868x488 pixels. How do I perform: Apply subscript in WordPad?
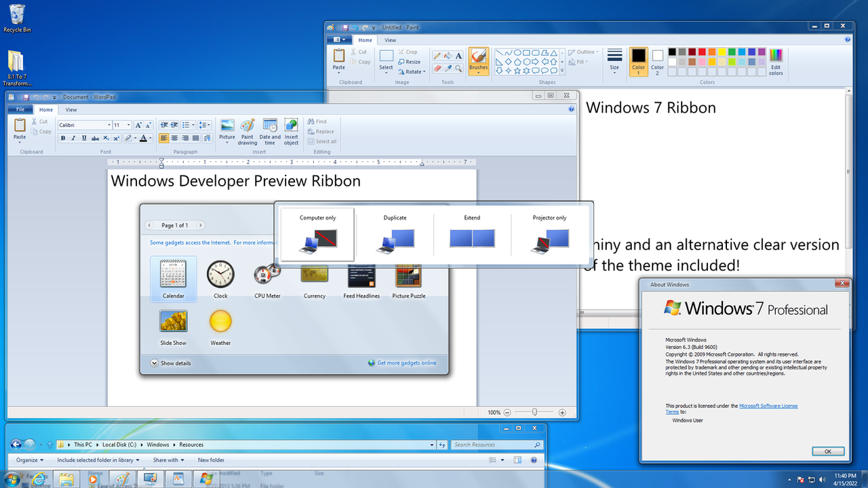[106, 138]
